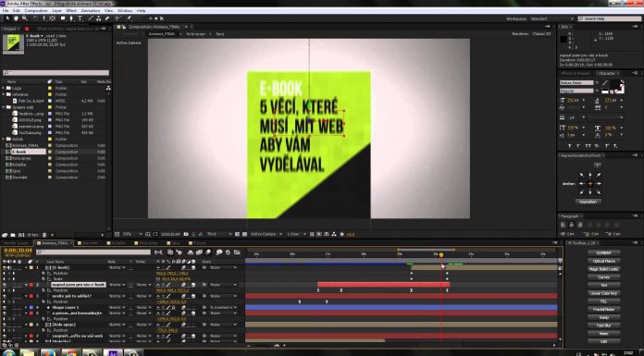Switch to the Animace_FINAL timeline tab
This screenshot has width=644, height=356.
pyautogui.click(x=55, y=243)
